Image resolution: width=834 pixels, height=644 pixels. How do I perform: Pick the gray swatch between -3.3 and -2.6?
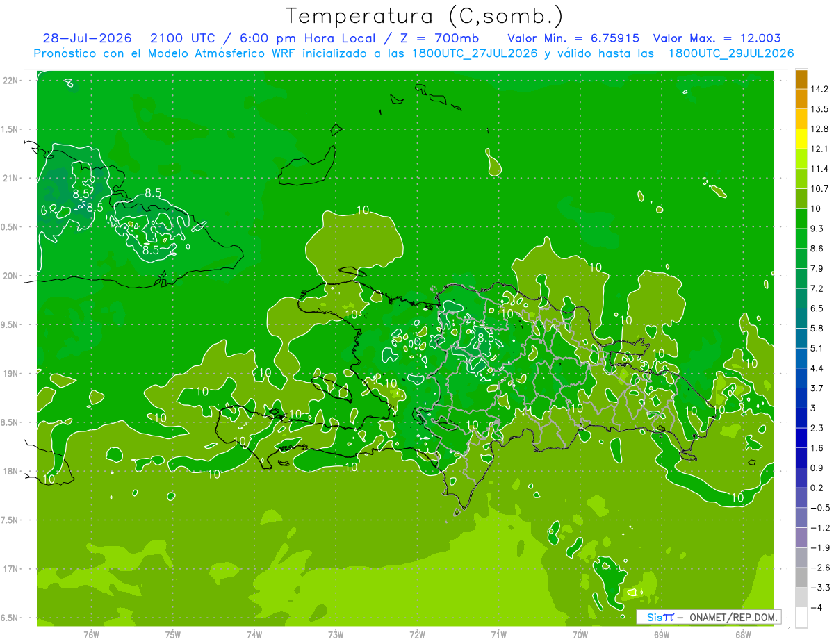coord(801,578)
